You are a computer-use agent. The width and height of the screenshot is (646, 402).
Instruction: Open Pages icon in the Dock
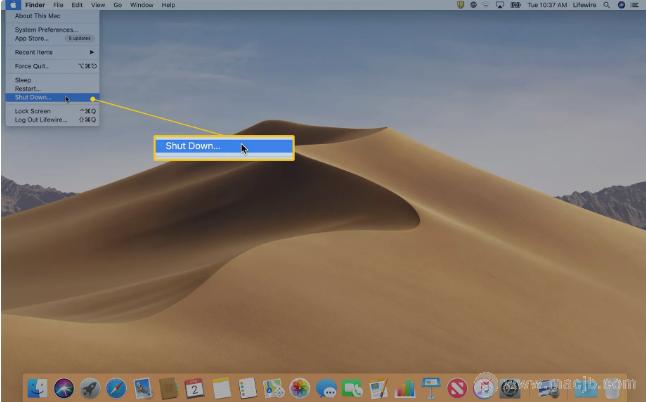coord(378,388)
